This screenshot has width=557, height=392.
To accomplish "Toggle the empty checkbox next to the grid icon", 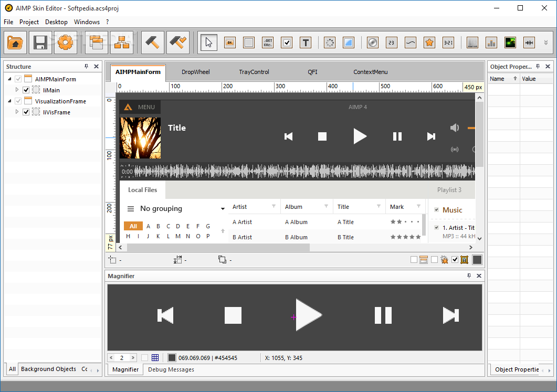I will pos(144,357).
